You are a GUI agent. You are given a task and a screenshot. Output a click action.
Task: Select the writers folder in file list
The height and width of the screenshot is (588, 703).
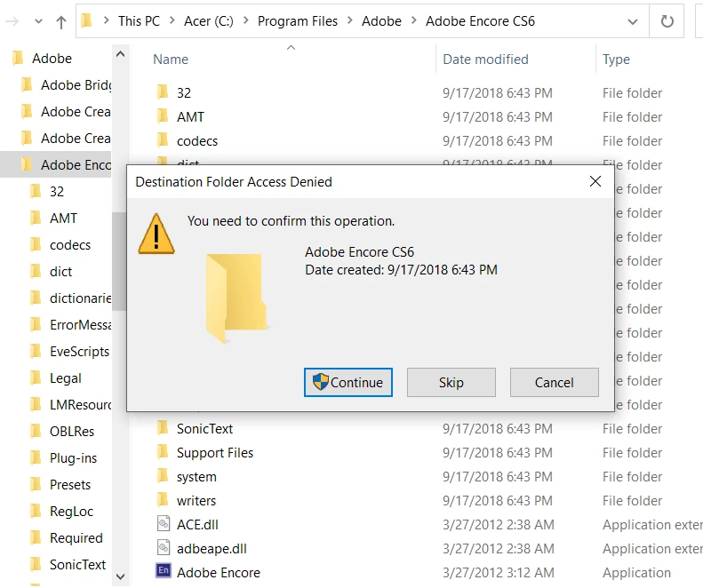[x=196, y=501]
